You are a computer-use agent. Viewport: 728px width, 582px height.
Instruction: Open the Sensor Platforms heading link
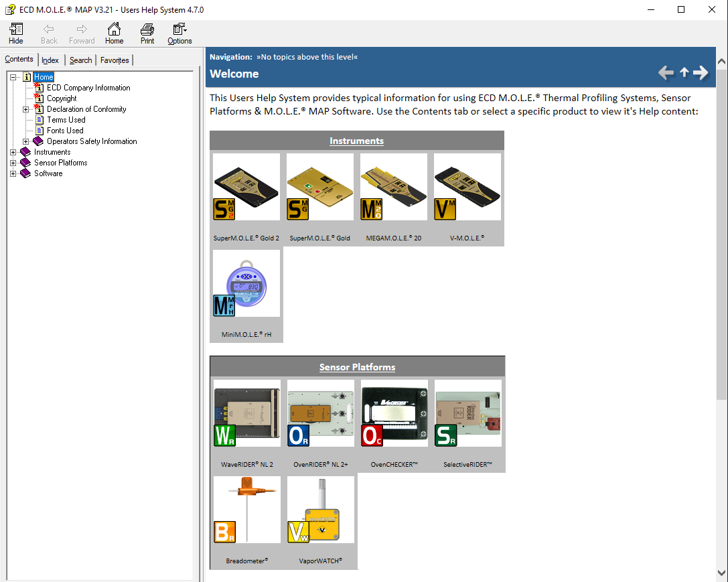tap(357, 367)
